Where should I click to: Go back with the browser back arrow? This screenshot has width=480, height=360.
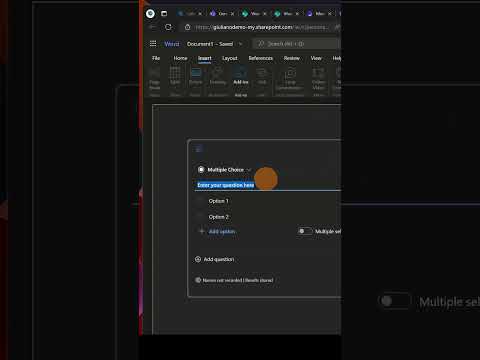(152, 27)
